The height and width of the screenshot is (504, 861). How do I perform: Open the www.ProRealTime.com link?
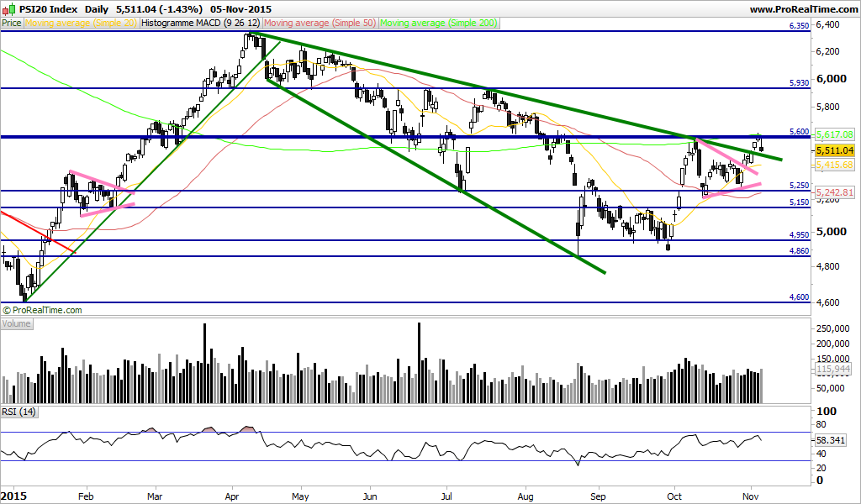pos(803,9)
